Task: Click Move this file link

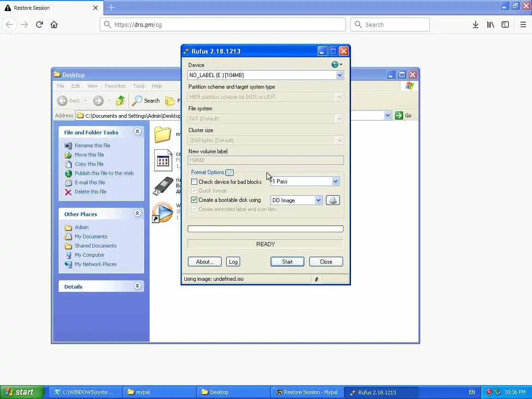Action: point(89,155)
